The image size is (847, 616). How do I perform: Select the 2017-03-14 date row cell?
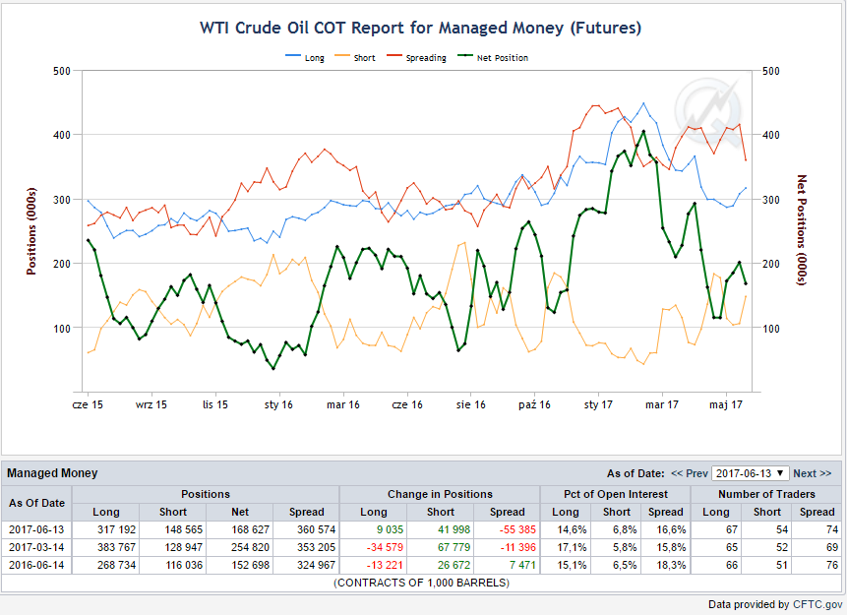click(36, 547)
